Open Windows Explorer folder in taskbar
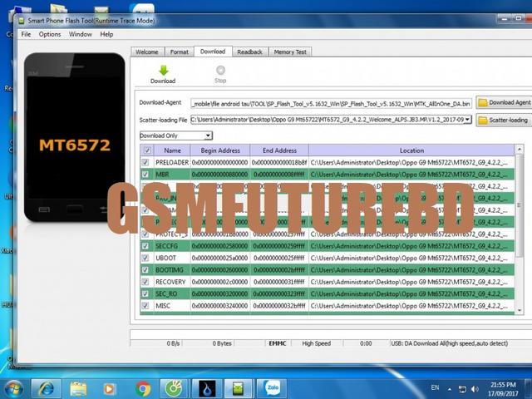Image resolution: width=532 pixels, height=399 pixels. pyautogui.click(x=78, y=388)
